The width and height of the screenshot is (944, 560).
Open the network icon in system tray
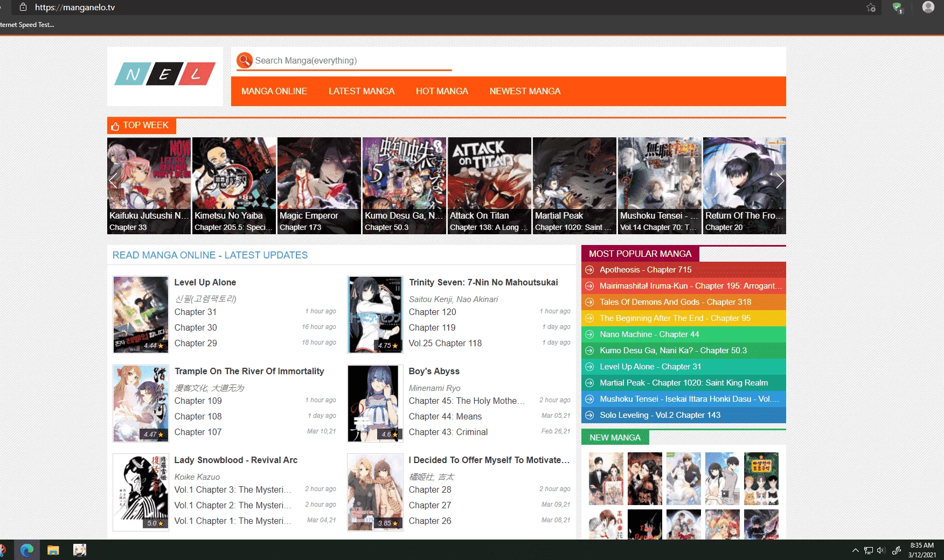coord(868,550)
